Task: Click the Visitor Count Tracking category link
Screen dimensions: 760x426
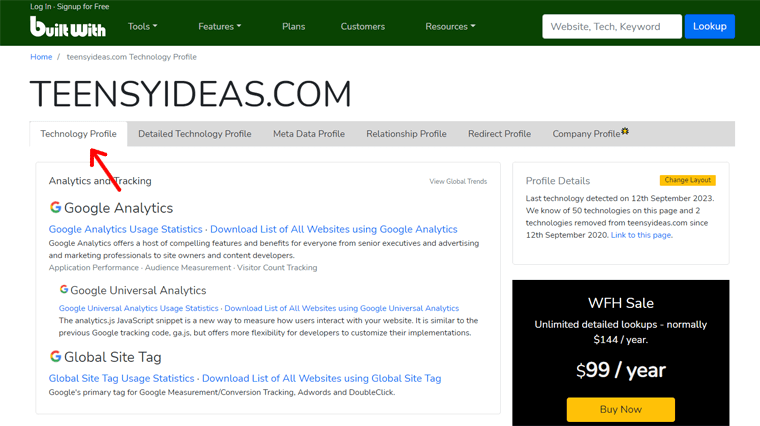Action: pos(277,268)
